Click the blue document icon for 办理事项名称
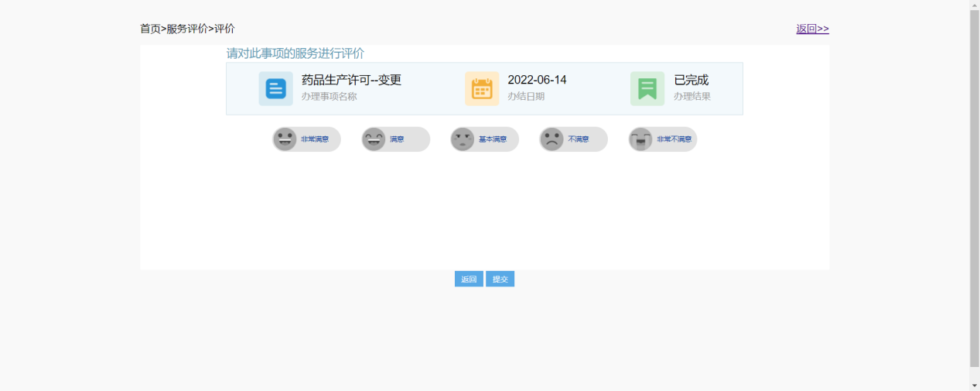The height and width of the screenshot is (391, 980). (x=276, y=89)
